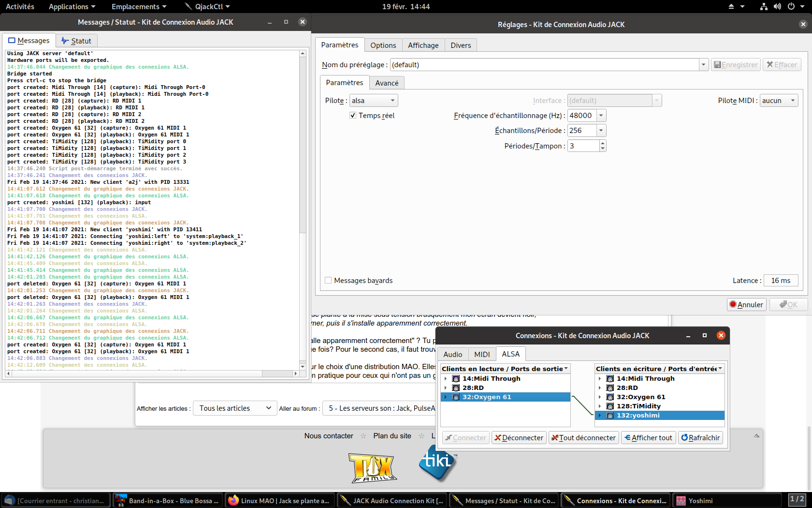Click the 14:Midi Through output client icon
This screenshot has height=508, width=812.
point(456,379)
